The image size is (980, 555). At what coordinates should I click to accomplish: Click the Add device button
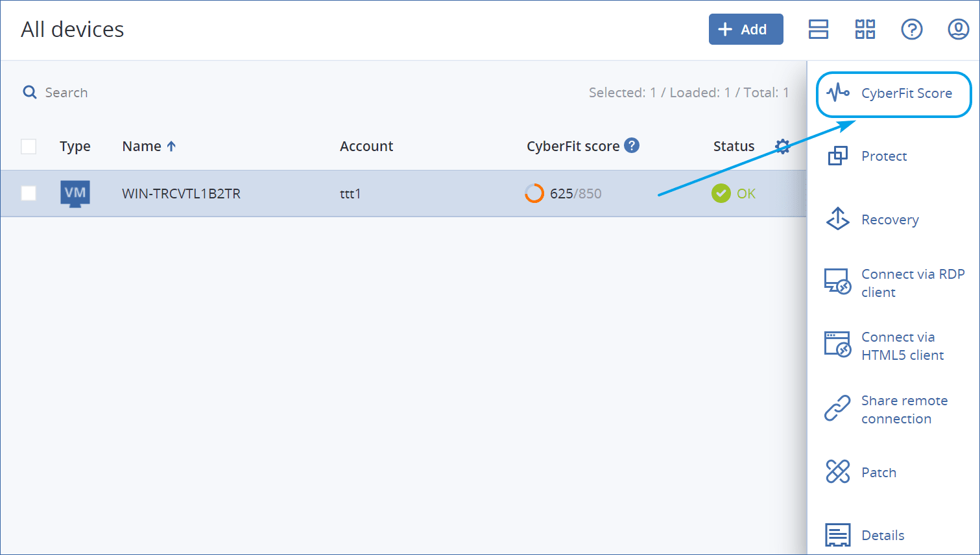(746, 29)
